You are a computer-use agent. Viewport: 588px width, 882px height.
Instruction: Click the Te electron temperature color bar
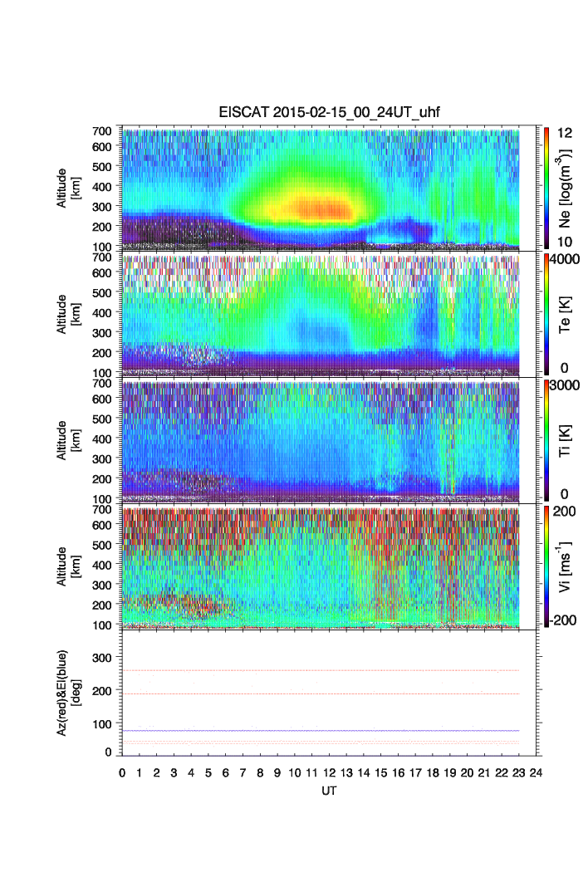coord(546,314)
